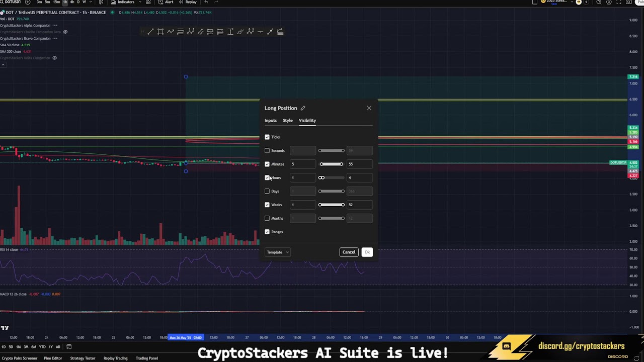Expand the layout name dropdown arrow
This screenshot has width=644, height=362.
coord(572,2)
